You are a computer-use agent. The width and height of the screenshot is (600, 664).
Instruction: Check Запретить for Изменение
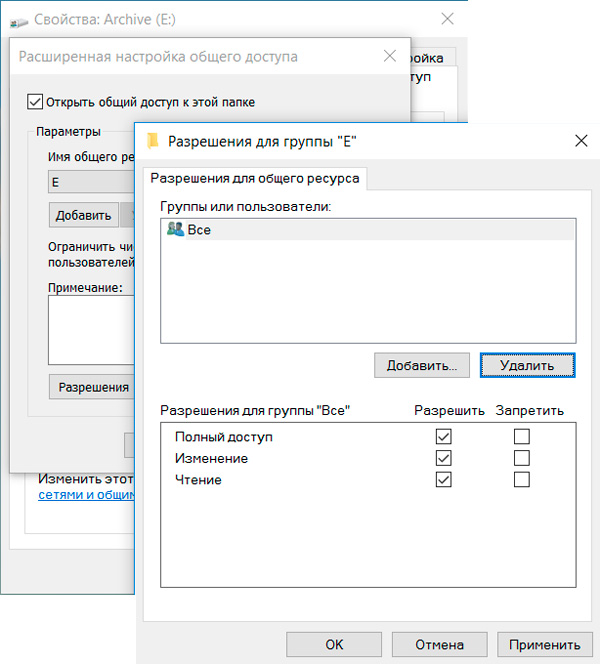(521, 458)
